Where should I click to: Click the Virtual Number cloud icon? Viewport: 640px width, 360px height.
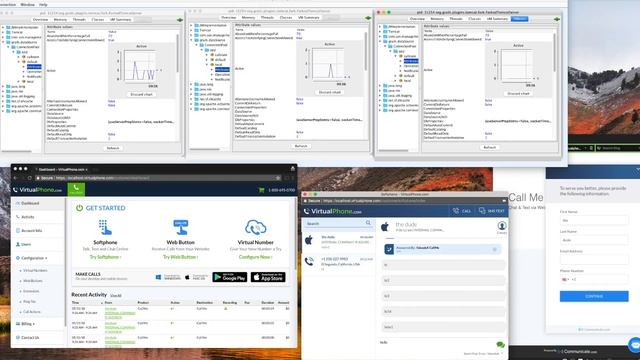[256, 227]
